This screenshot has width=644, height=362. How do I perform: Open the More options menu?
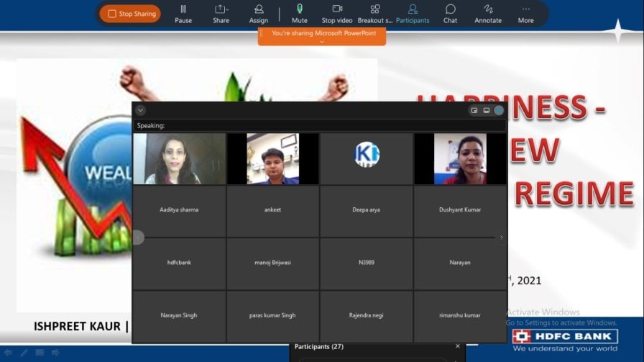coord(525,13)
